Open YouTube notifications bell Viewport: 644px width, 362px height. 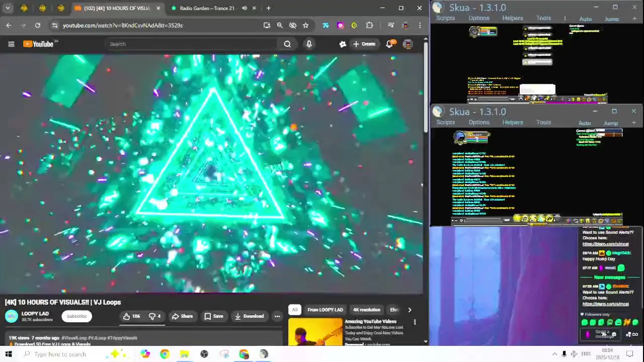coord(389,44)
